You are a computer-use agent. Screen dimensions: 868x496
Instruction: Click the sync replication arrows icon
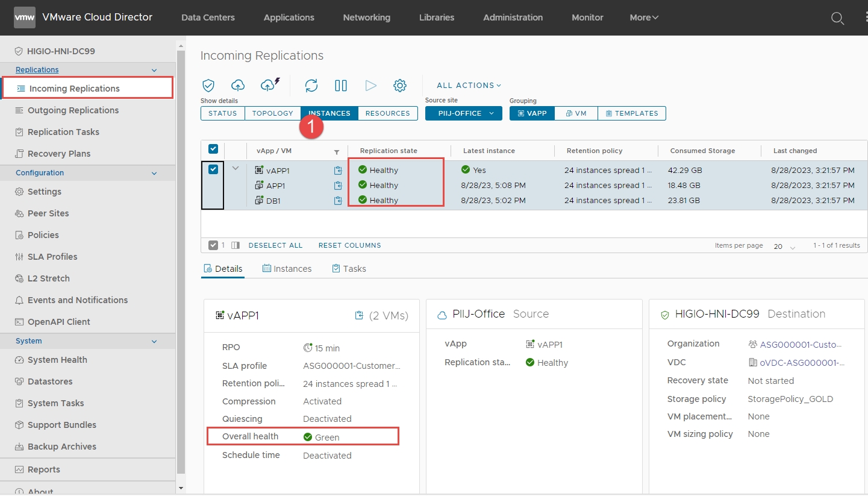point(311,86)
